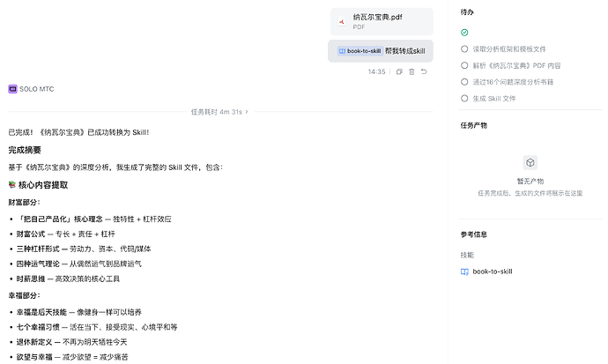Viewport: 608px width, 364px height.
Task: Click the red PDF file icon
Action: click(342, 22)
